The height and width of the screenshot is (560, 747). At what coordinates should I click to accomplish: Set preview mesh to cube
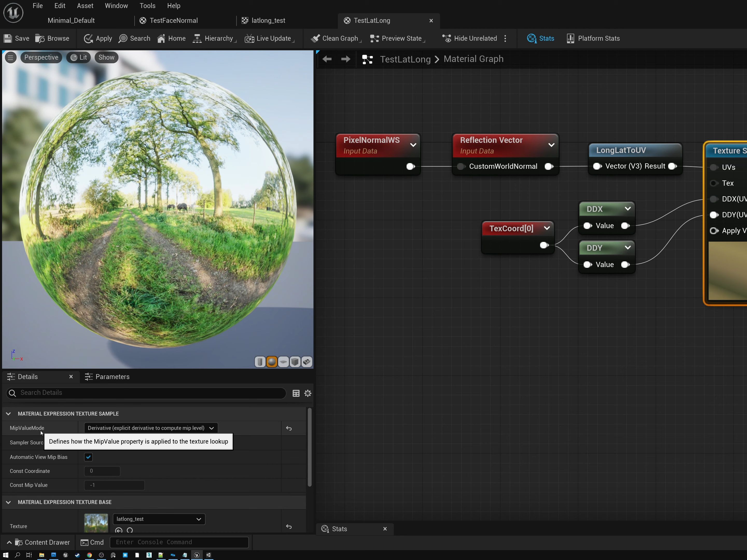295,362
